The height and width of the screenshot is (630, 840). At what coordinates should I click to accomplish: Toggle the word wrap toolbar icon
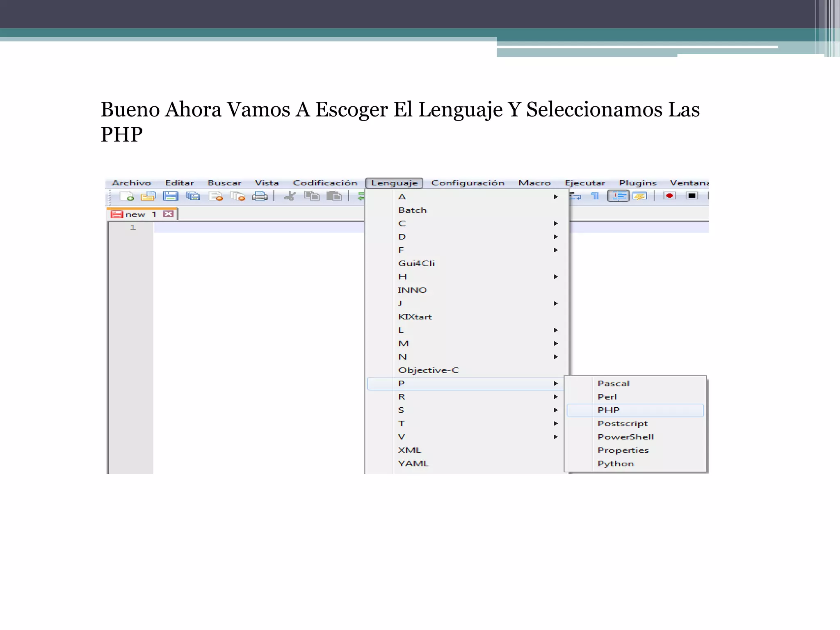coord(575,196)
